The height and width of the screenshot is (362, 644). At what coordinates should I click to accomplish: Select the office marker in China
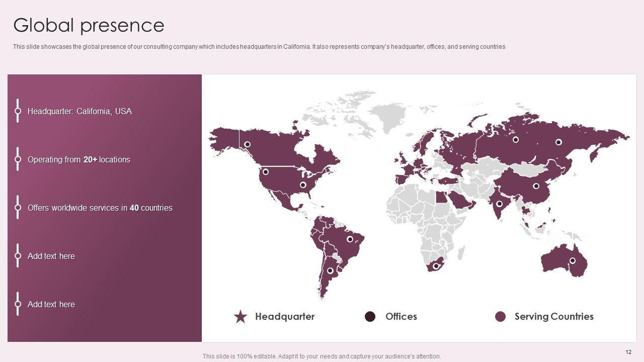[536, 186]
